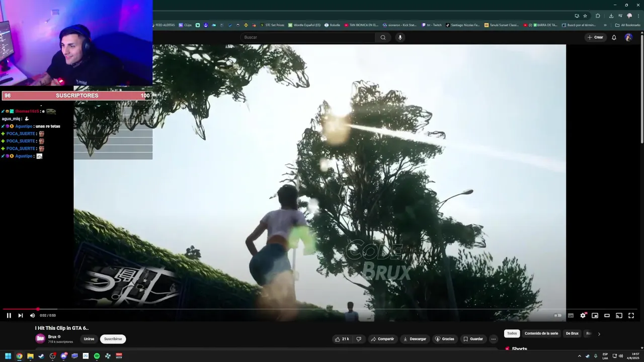The height and width of the screenshot is (362, 644).
Task: Open the Wordle Español (ES) bookmark
Action: point(304,25)
